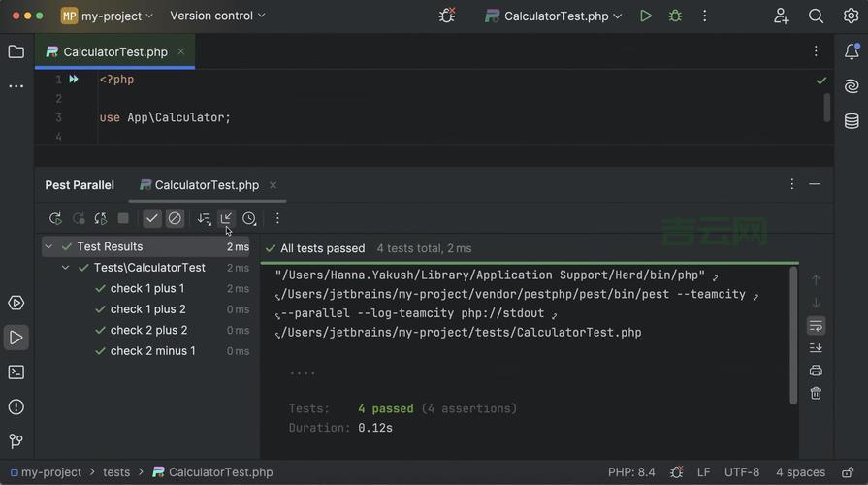The image size is (868, 485).
Task: Rerun tests using the rerun icon
Action: click(55, 219)
